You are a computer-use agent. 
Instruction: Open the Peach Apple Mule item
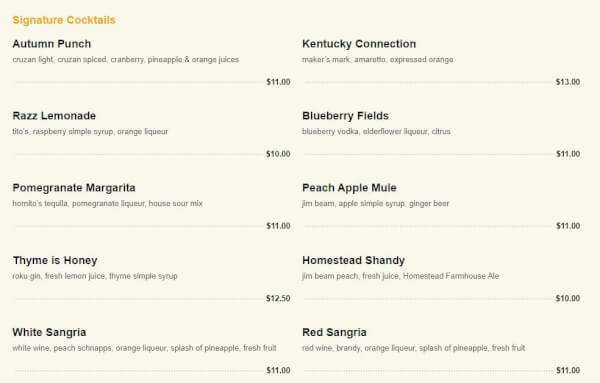[x=349, y=188]
